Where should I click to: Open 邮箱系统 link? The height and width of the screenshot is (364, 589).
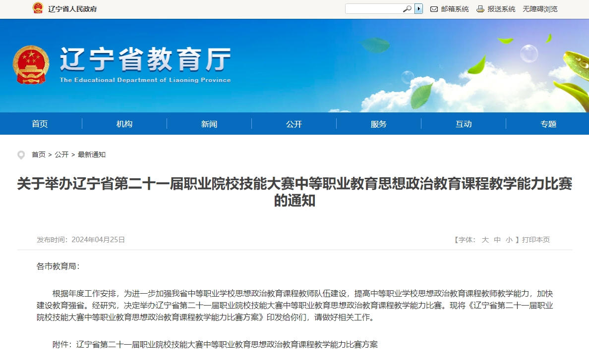pos(455,9)
